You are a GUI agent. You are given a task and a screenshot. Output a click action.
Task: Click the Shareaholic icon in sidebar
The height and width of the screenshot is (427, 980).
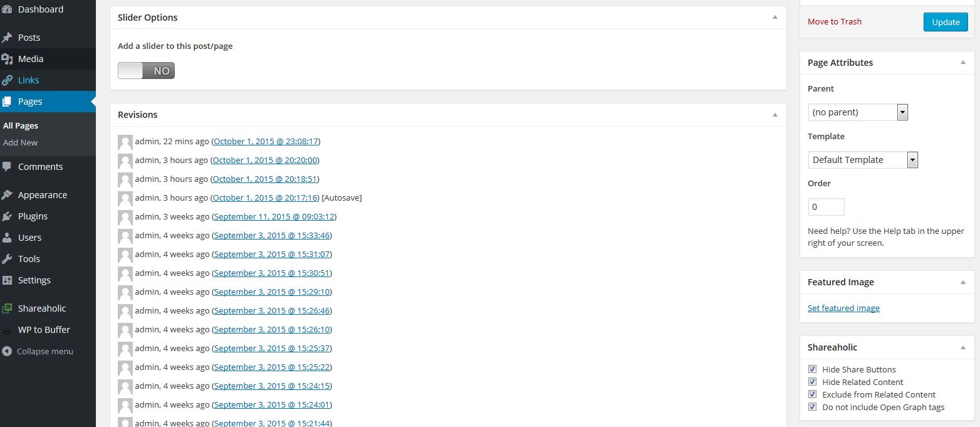tap(8, 308)
